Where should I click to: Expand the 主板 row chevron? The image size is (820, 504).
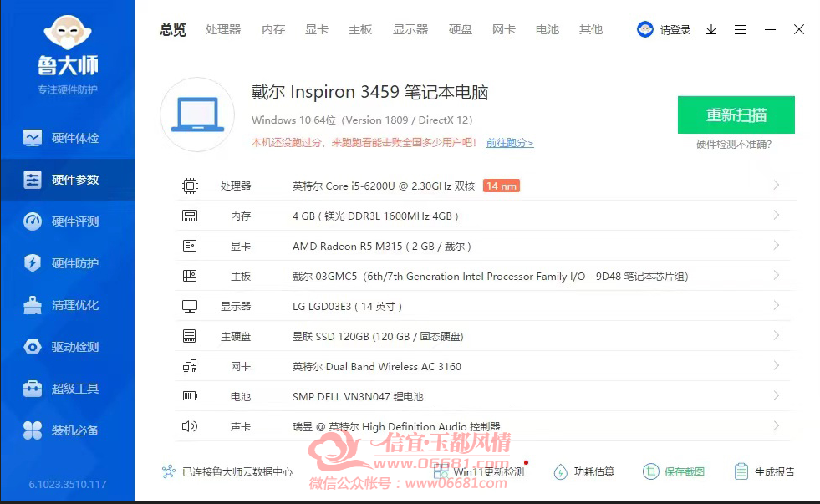776,276
